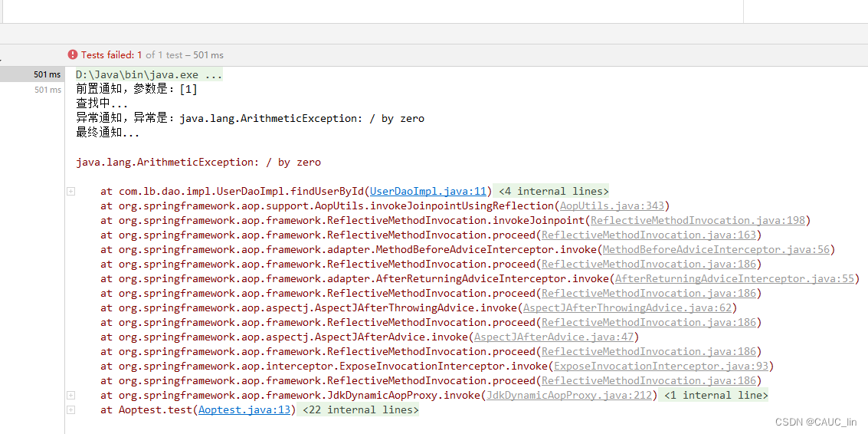868x434 pixels.
Task: Expand plus icon beside Aoptest.test line
Action: click(70, 409)
